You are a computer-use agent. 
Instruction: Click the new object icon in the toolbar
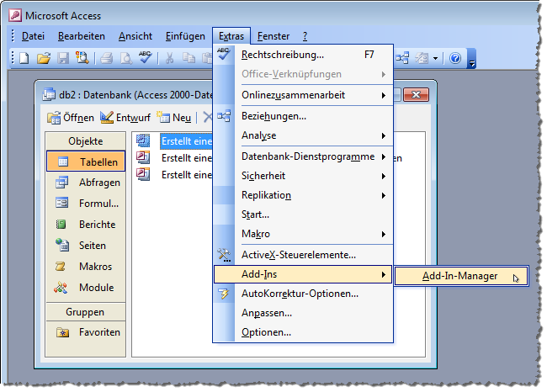pyautogui.click(x=422, y=58)
